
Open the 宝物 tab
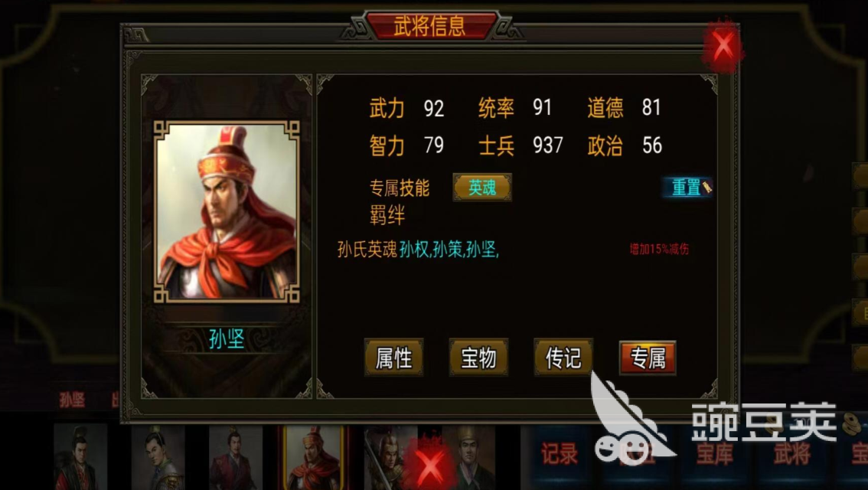pos(478,358)
